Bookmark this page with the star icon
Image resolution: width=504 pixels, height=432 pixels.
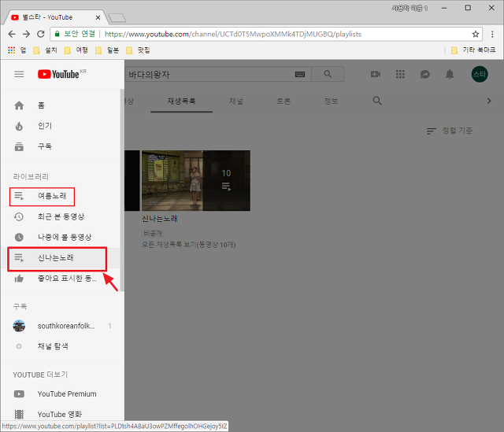476,34
